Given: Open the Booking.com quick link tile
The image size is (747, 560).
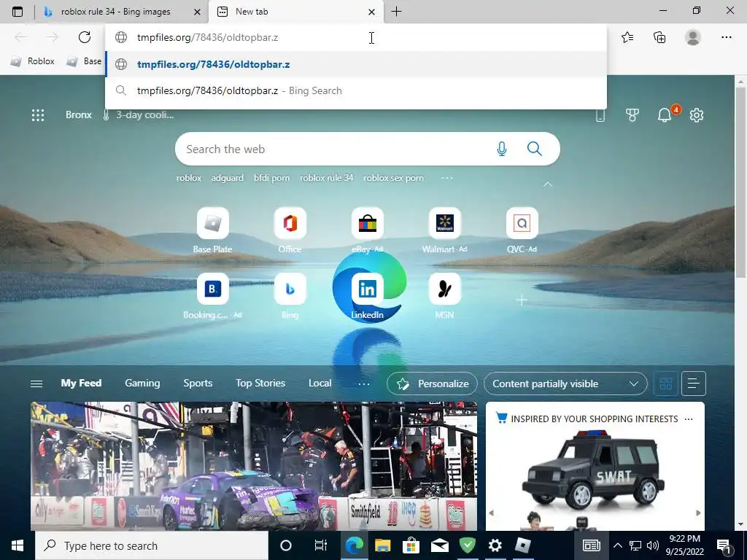Looking at the screenshot, I should point(212,296).
